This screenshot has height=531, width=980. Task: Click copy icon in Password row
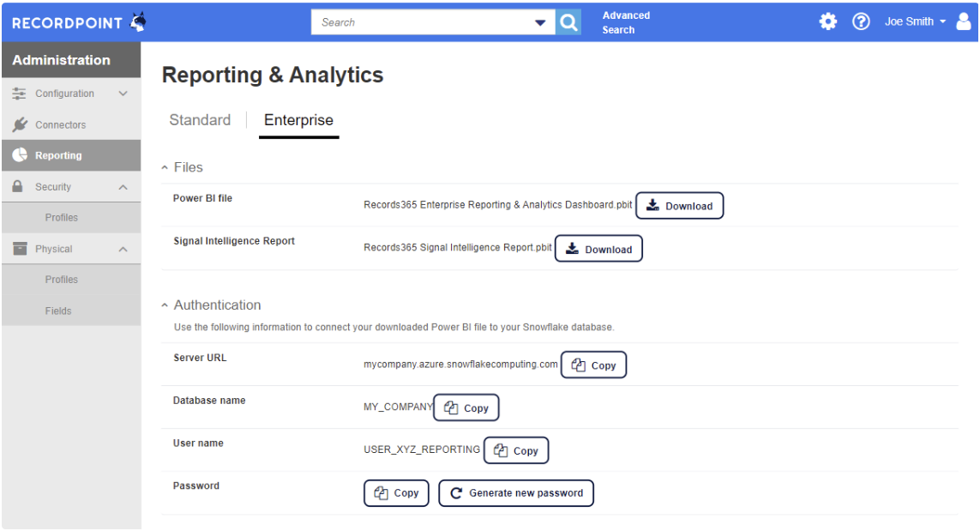click(x=382, y=493)
